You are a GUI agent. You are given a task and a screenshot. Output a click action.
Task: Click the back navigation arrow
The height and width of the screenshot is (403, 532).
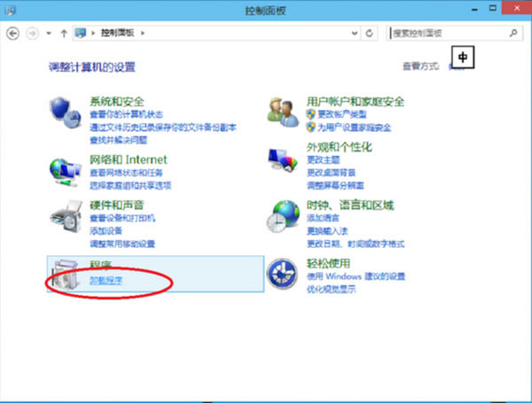[13, 33]
